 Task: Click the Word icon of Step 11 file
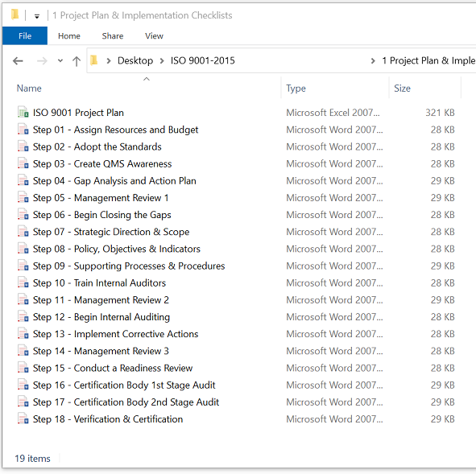[x=23, y=299]
